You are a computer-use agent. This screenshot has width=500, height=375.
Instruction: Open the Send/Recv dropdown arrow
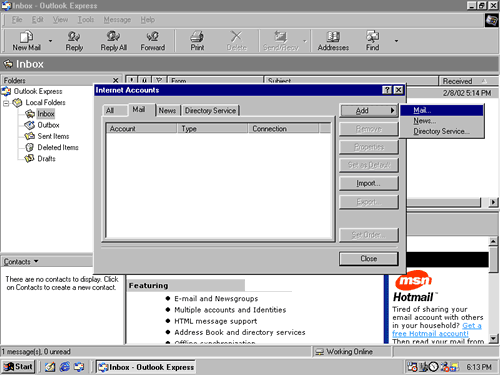point(305,41)
